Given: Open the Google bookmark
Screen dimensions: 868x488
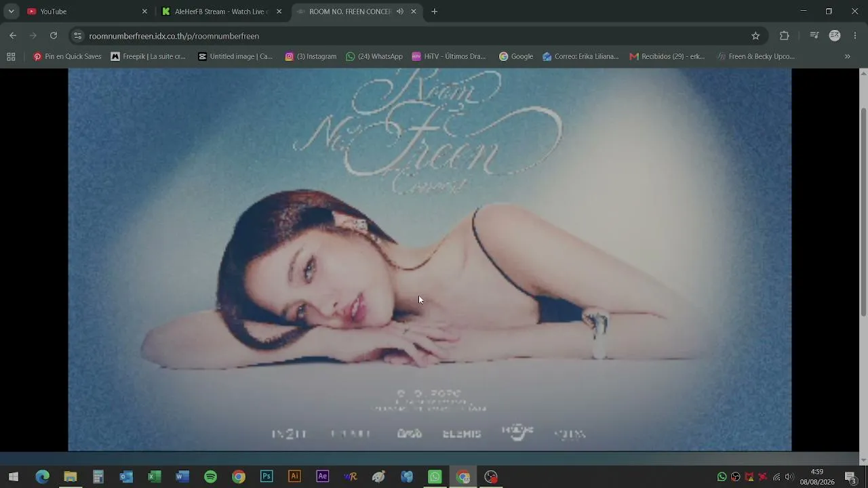Looking at the screenshot, I should tap(516, 57).
